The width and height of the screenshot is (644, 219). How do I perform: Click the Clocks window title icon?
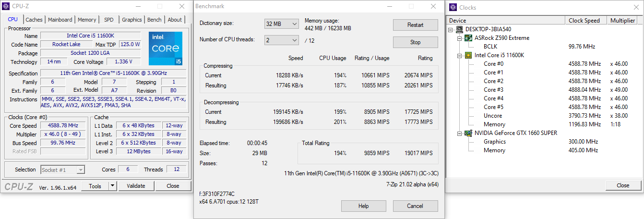tap(453, 7)
